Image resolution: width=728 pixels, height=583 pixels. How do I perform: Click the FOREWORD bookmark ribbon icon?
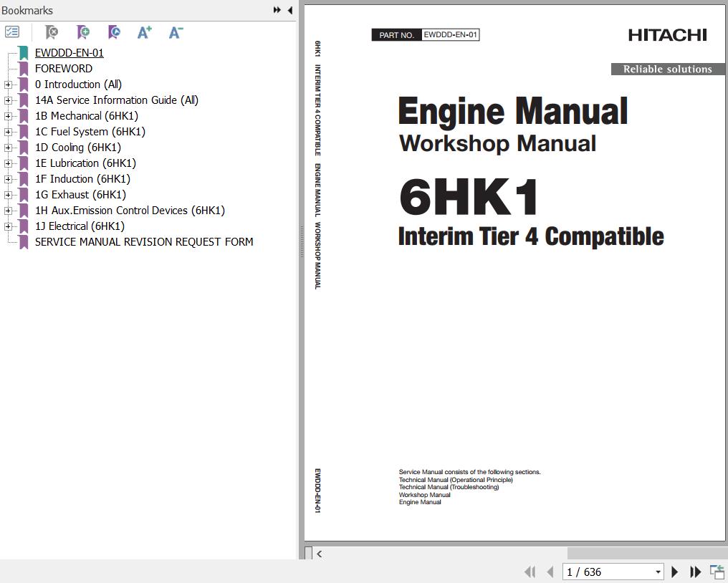point(23,69)
